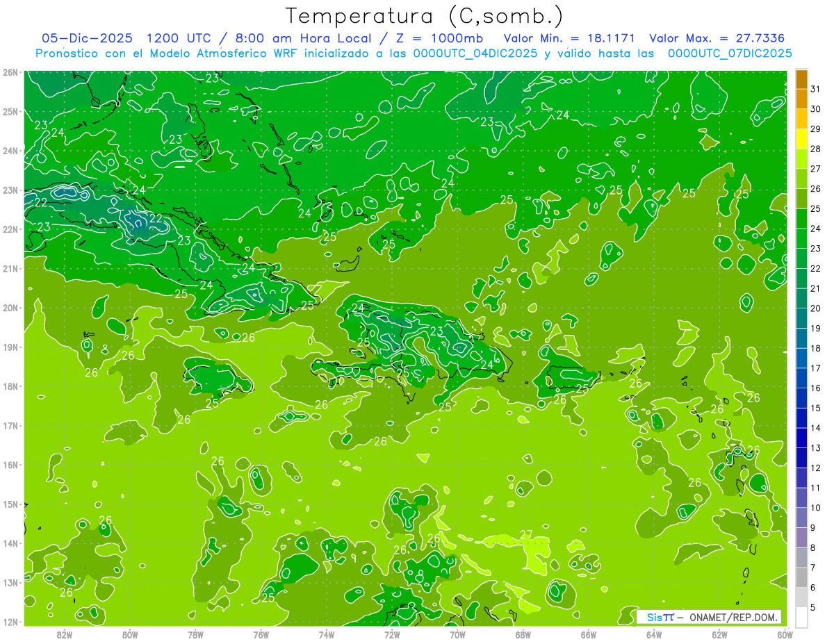
Task: Click the '68W' longitude axis label
Action: [x=523, y=634]
